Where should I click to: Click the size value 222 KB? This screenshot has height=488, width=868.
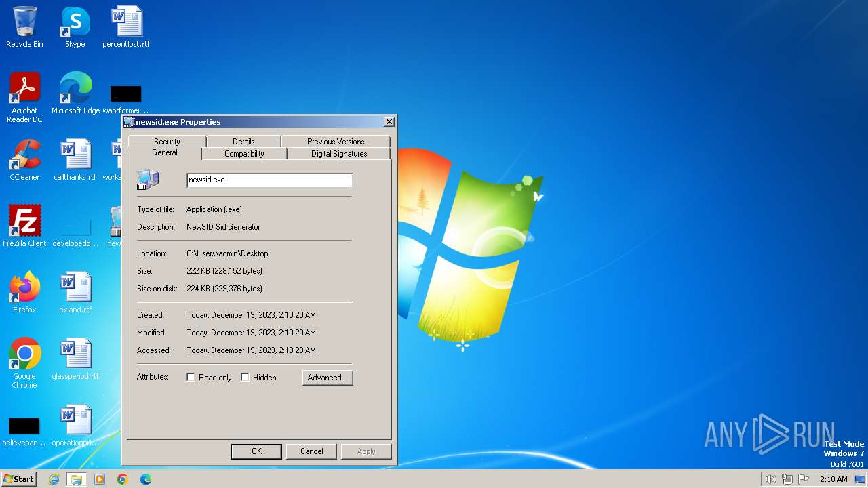click(224, 271)
